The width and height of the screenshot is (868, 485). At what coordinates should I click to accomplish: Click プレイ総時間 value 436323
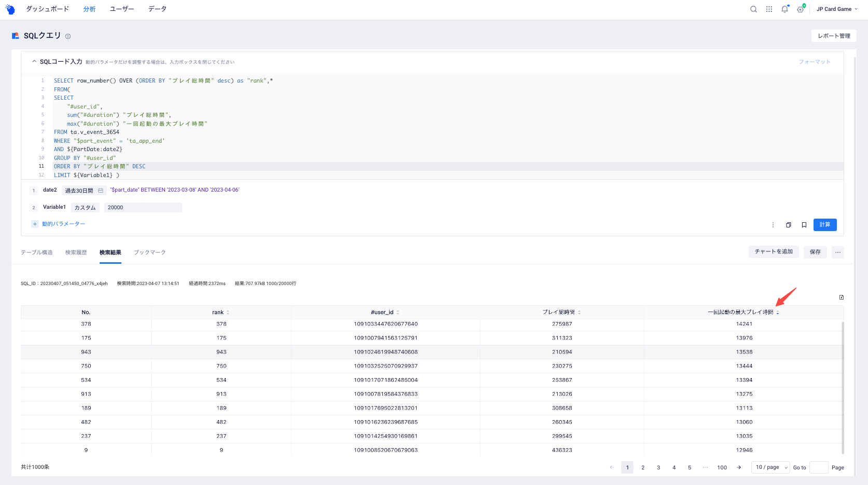pos(562,450)
